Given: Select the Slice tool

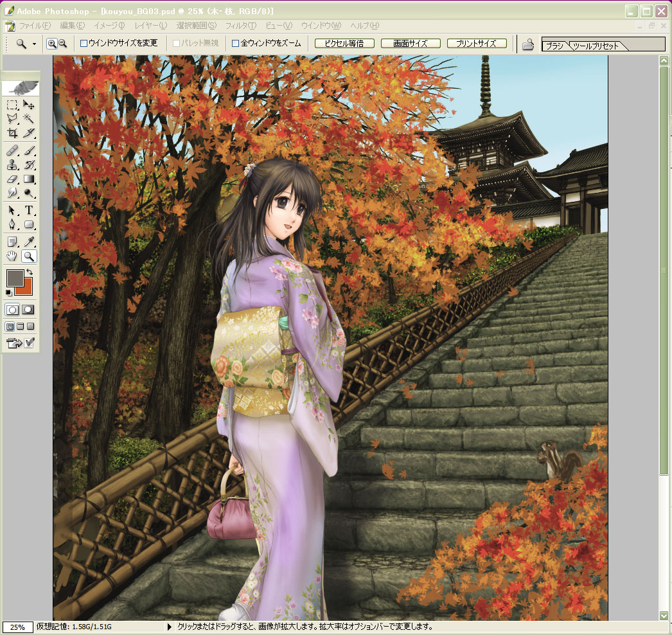Looking at the screenshot, I should (x=29, y=132).
